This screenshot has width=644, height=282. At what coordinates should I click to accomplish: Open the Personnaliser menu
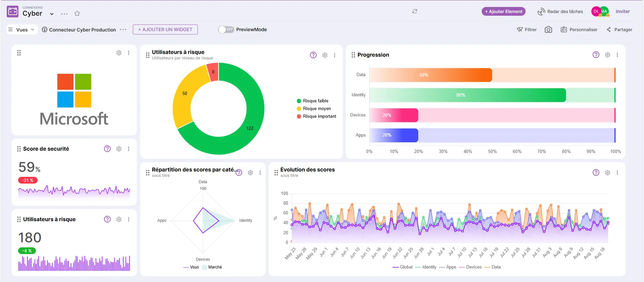pyautogui.click(x=579, y=30)
